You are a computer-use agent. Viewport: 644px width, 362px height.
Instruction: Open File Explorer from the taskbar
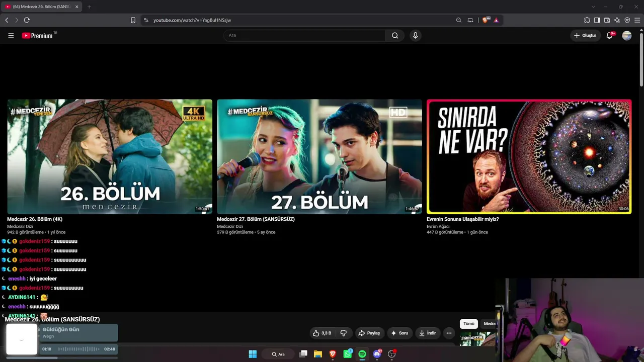click(318, 354)
